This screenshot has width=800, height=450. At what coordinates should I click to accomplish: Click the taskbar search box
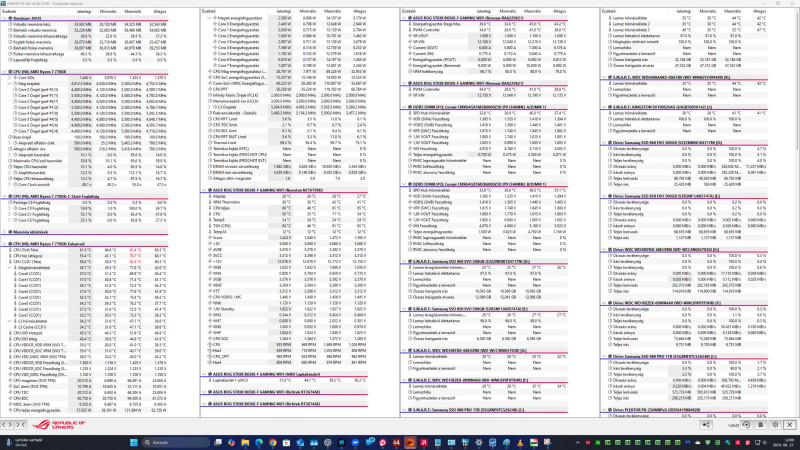point(174,442)
